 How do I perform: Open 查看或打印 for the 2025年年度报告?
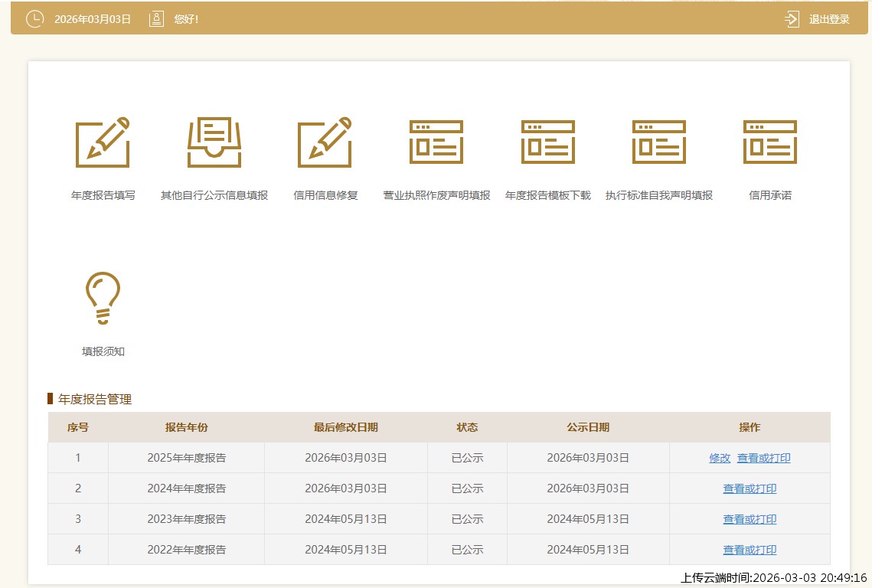763,458
